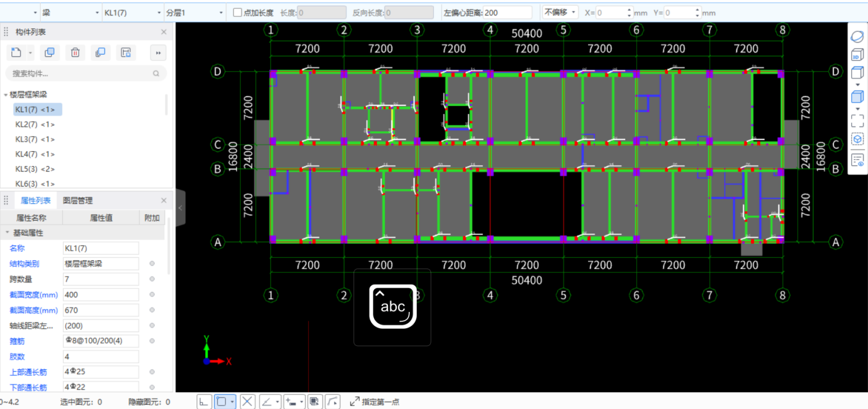This screenshot has height=409, width=868.
Task: Toggle orthogonal mode status icon
Action: [204, 401]
